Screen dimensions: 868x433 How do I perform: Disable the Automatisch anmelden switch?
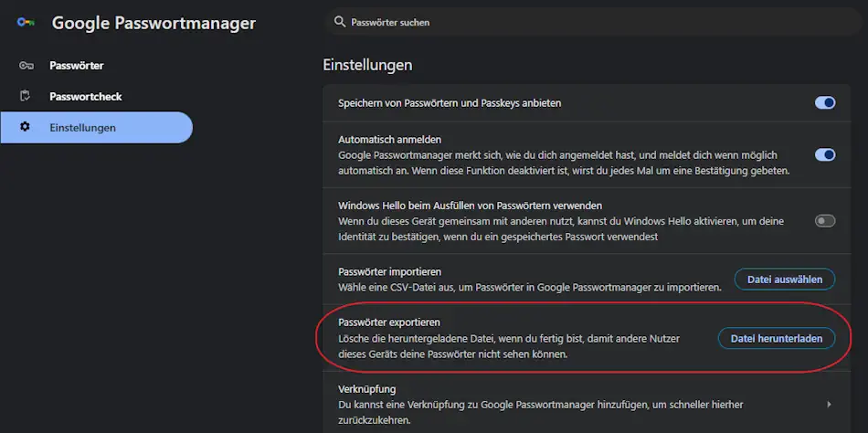825,154
